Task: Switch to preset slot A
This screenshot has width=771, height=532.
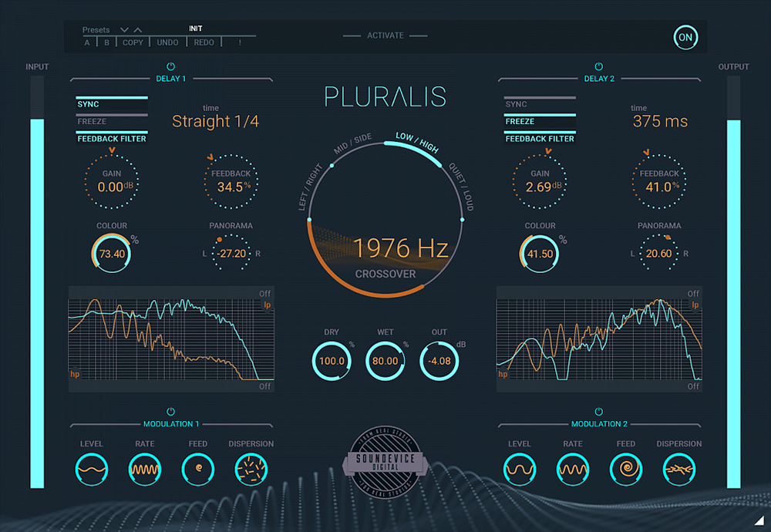Action: (87, 42)
